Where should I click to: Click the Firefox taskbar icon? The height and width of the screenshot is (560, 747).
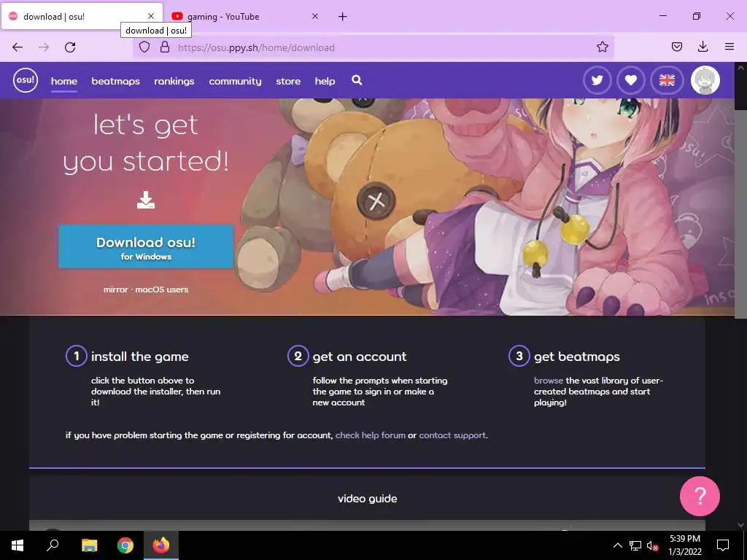tap(161, 545)
